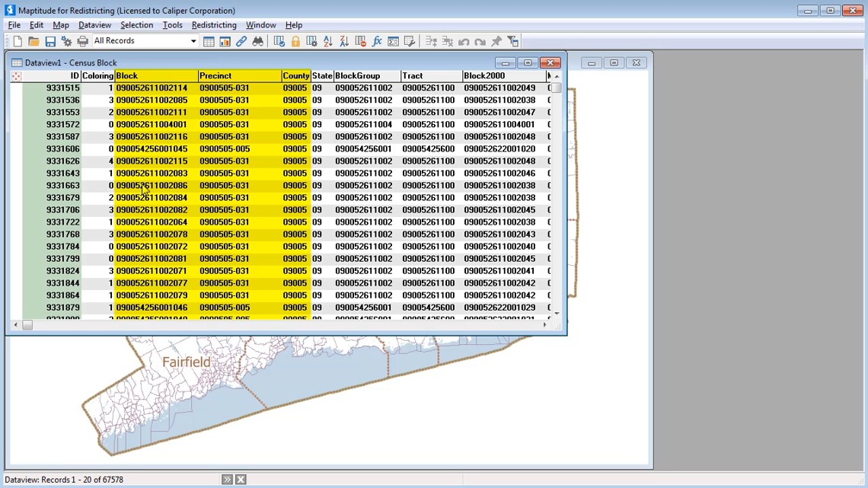Viewport: 868px width, 488px height.
Task: Click the Sort Ascending A-Z icon
Action: click(x=328, y=41)
